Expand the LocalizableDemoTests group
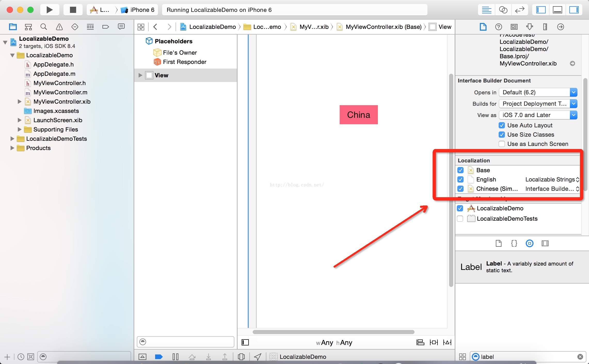 (x=12, y=139)
